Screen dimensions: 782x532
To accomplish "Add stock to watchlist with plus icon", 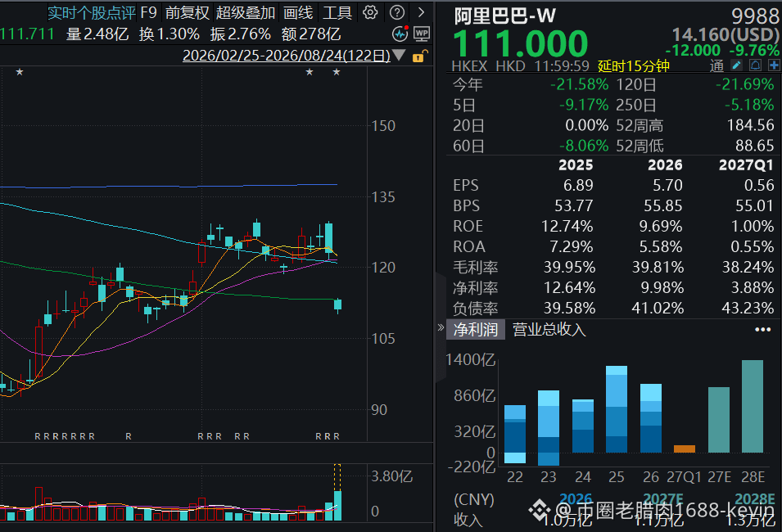I will point(774,65).
